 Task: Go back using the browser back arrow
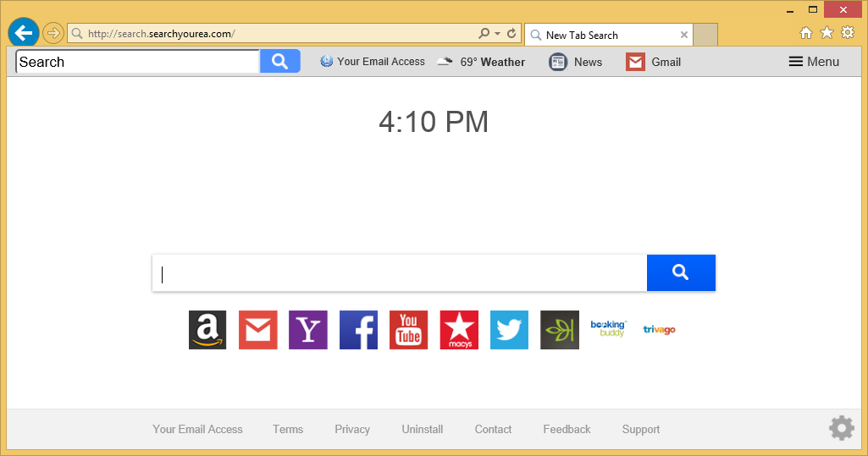(x=23, y=33)
